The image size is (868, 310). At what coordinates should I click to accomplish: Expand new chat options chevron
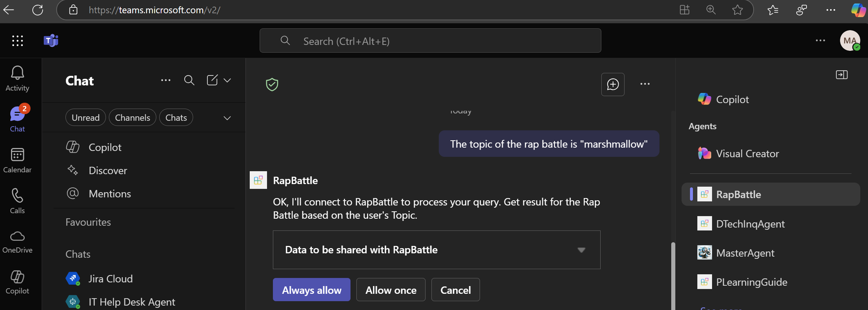coord(227,80)
